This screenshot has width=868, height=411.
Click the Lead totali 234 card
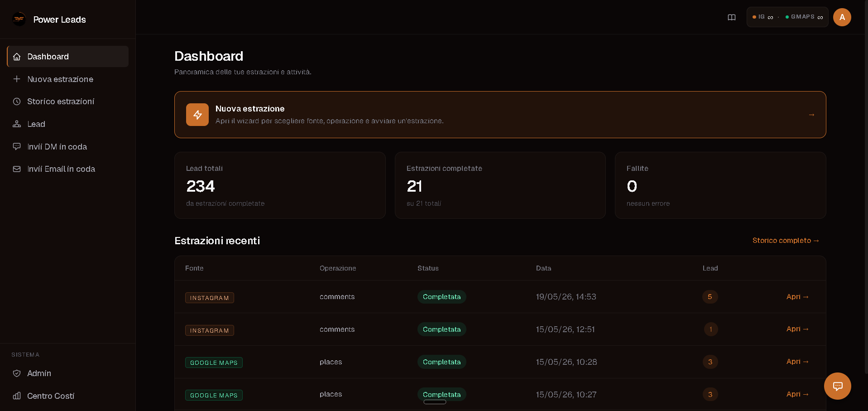280,185
